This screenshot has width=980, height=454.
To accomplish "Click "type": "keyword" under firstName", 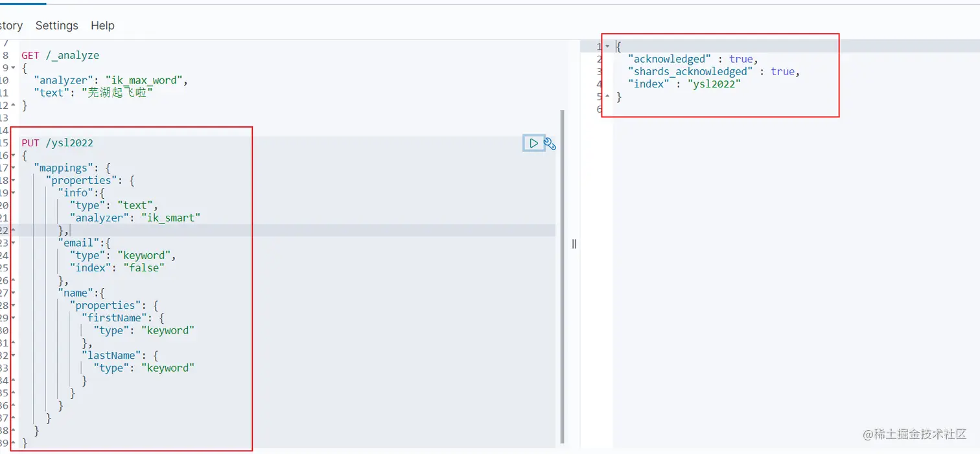I will pyautogui.click(x=144, y=330).
